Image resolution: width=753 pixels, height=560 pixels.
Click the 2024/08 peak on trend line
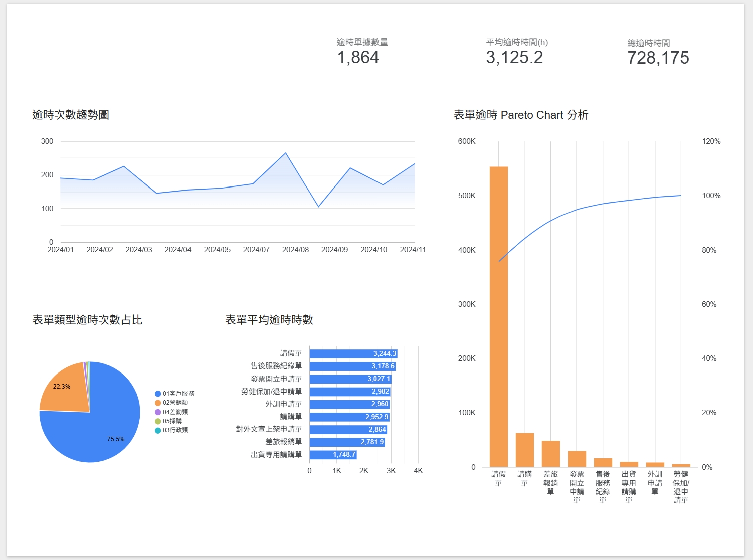(x=286, y=153)
